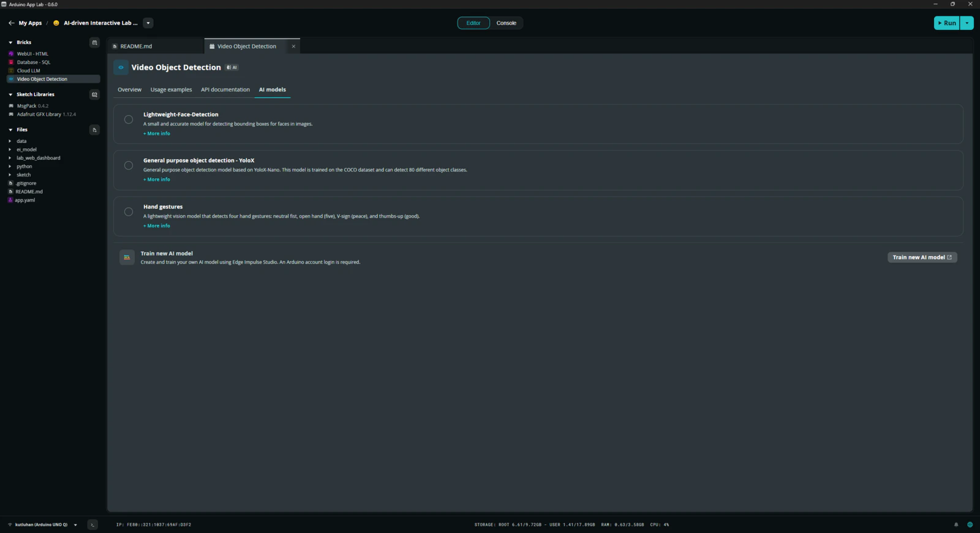Click the RAM usage readout
980x533 pixels.
pos(622,524)
